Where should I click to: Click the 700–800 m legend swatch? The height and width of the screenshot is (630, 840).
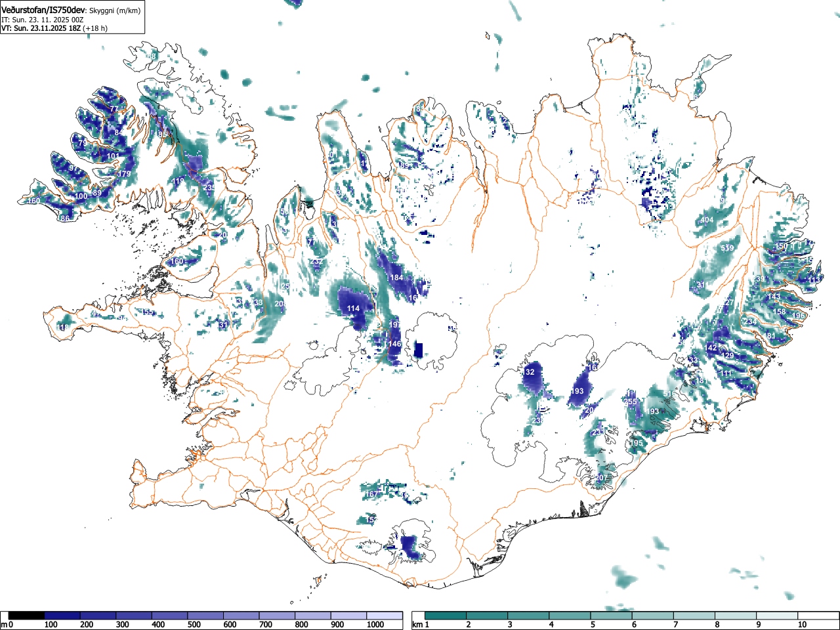click(277, 616)
